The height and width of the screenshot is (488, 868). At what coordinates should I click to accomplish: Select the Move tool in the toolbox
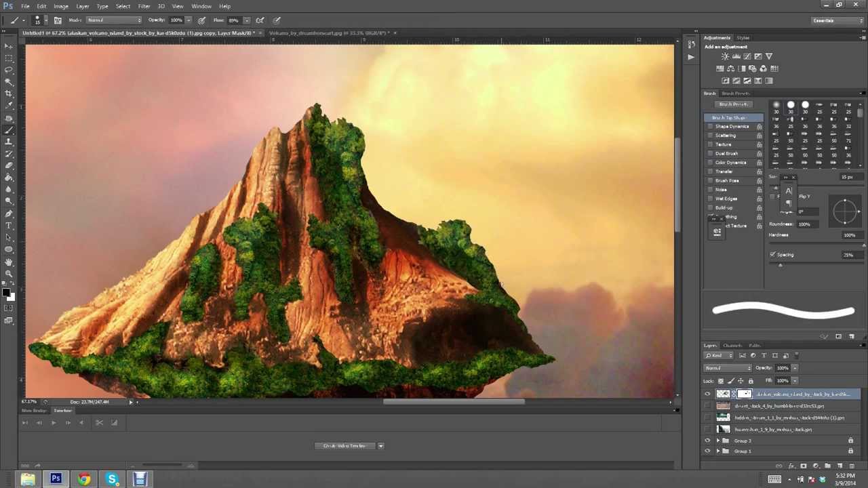(9, 46)
